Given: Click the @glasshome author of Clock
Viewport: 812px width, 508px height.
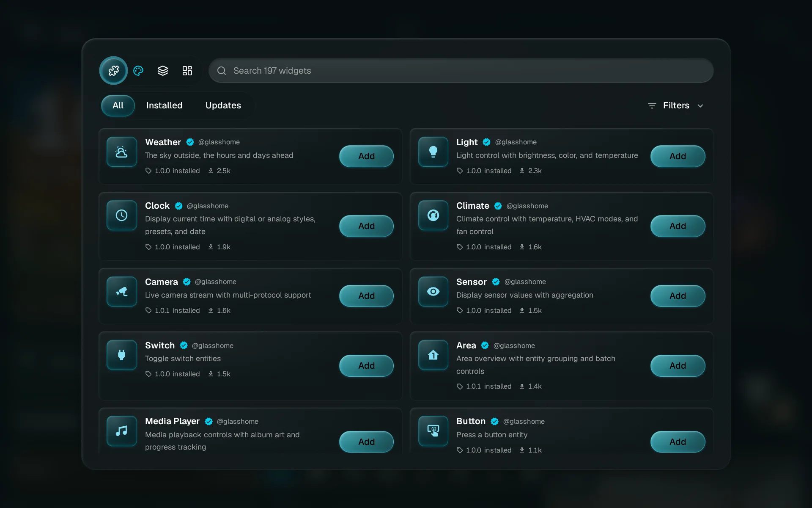Looking at the screenshot, I should (x=208, y=206).
